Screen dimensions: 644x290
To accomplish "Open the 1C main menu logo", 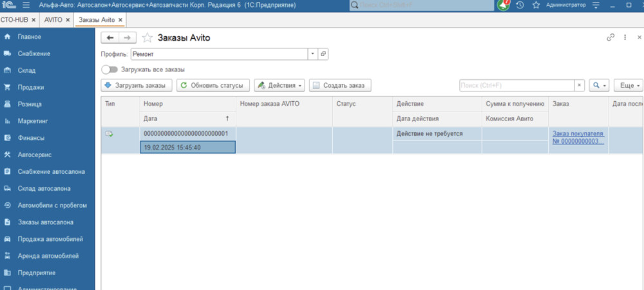I will pos(8,5).
